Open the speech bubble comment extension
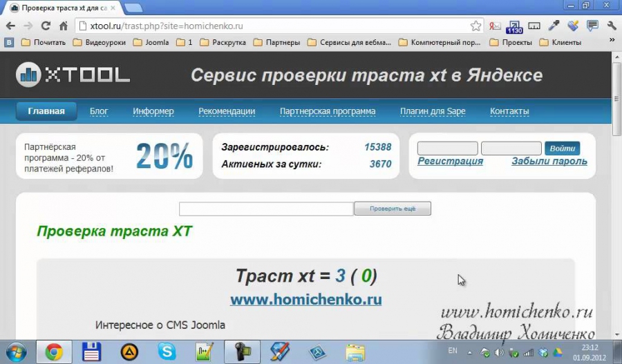 click(592, 26)
